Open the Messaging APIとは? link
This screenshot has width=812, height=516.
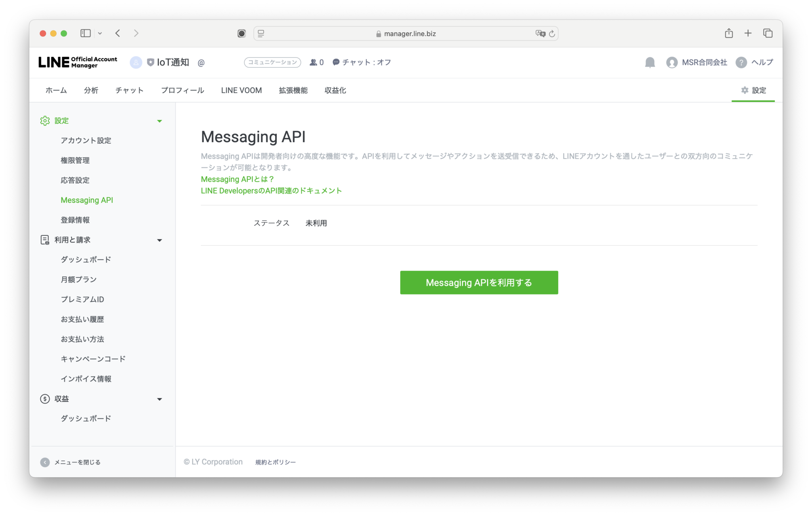(x=236, y=179)
